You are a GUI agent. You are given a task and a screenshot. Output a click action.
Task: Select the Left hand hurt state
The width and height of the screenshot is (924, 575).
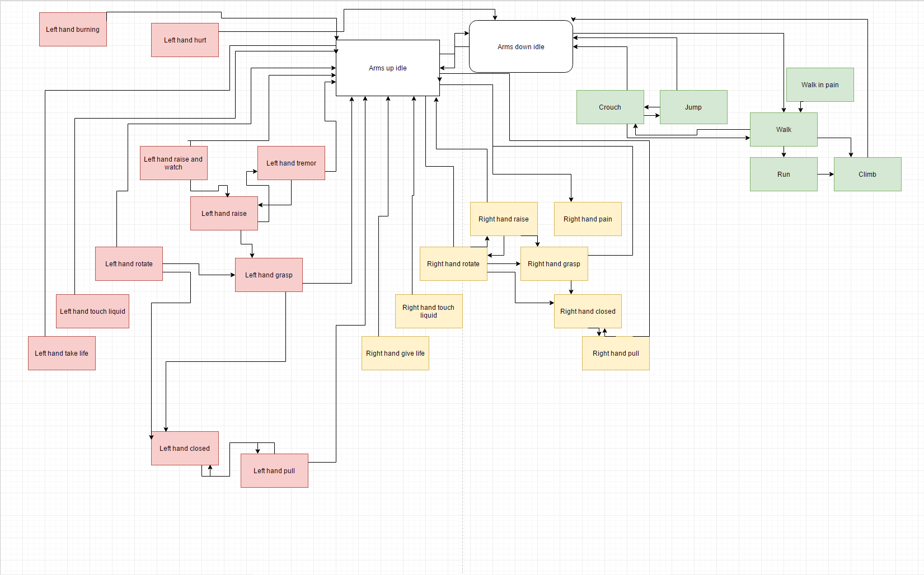(185, 40)
